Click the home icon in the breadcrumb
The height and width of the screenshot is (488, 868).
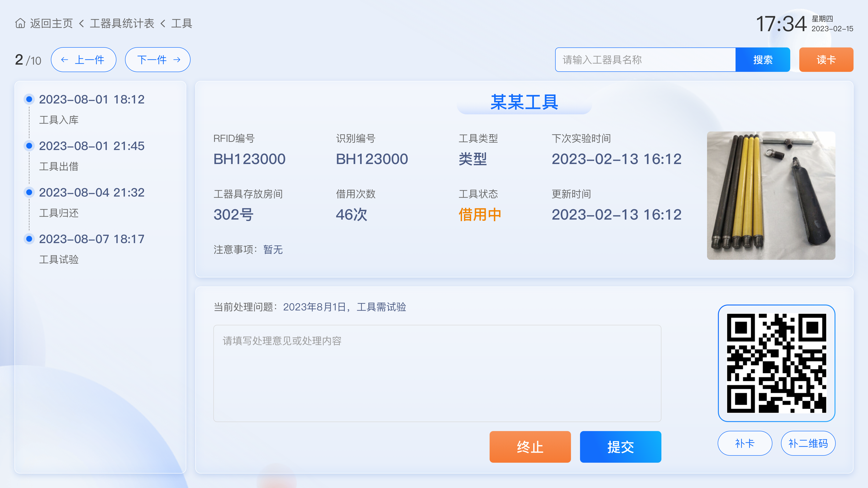point(20,23)
